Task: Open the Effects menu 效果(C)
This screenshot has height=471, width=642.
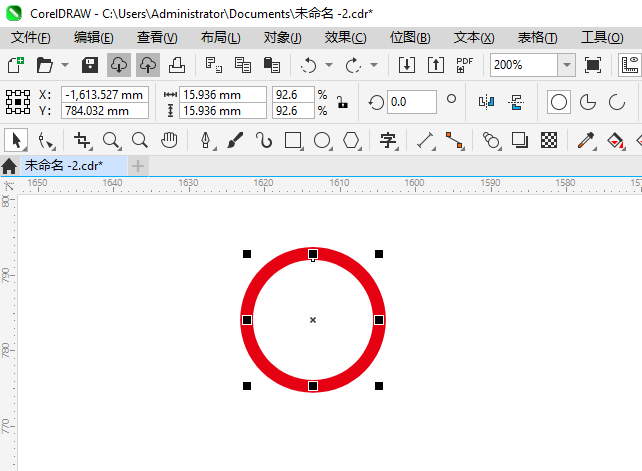Action: point(346,38)
